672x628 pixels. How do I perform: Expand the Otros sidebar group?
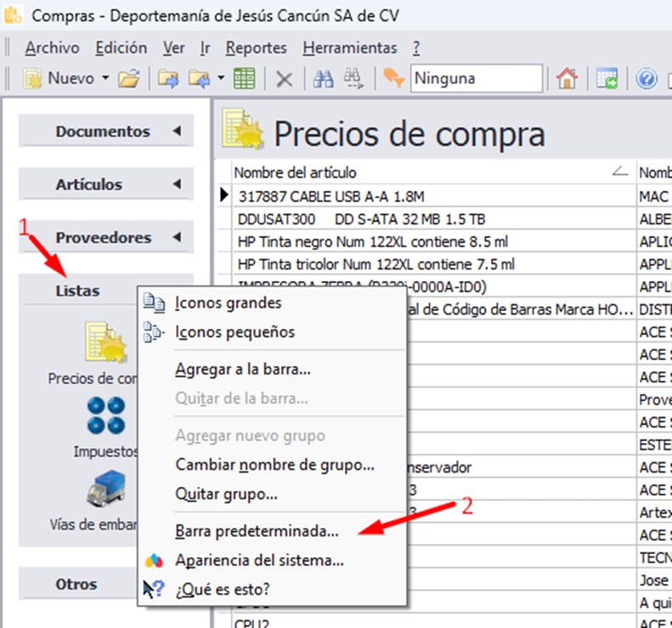78,584
